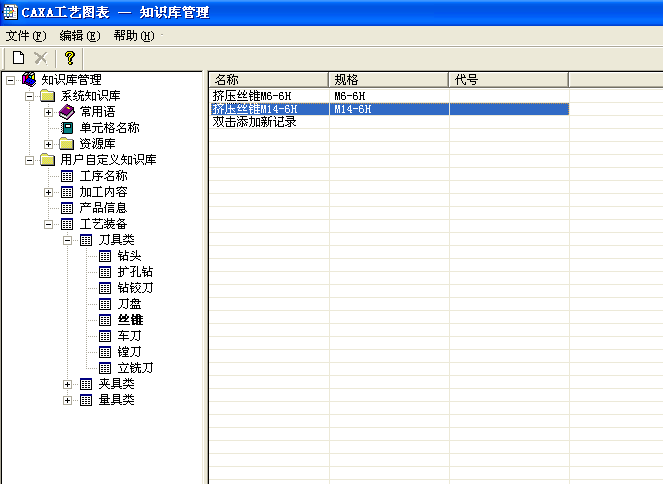Click the table icon beside 加工内容
The image size is (663, 484).
pos(67,192)
